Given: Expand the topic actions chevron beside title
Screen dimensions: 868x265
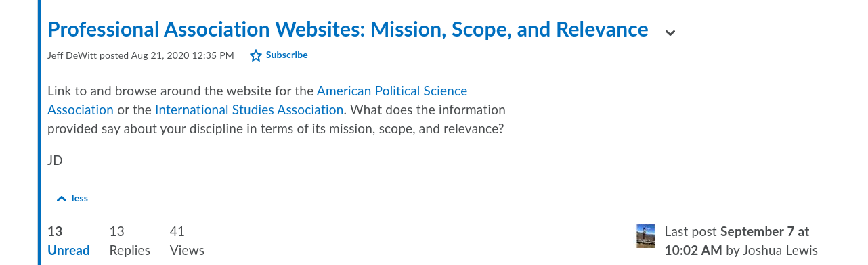Looking at the screenshot, I should click(670, 32).
